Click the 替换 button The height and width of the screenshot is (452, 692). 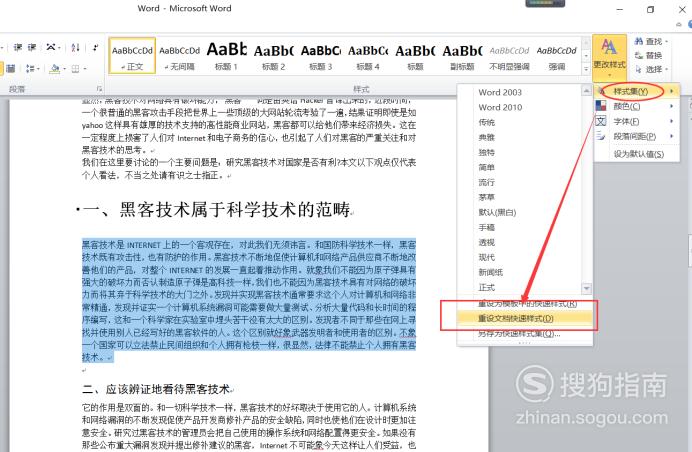click(x=648, y=56)
